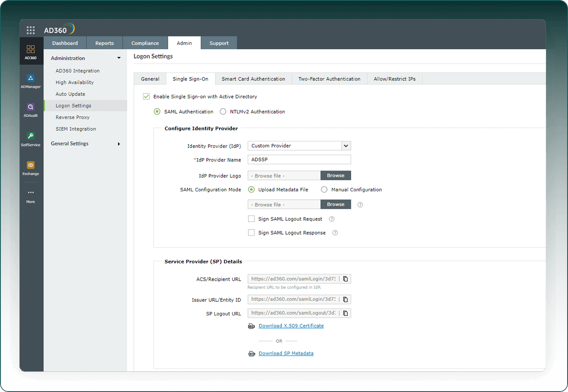Open SIEM Integration settings

point(76,129)
